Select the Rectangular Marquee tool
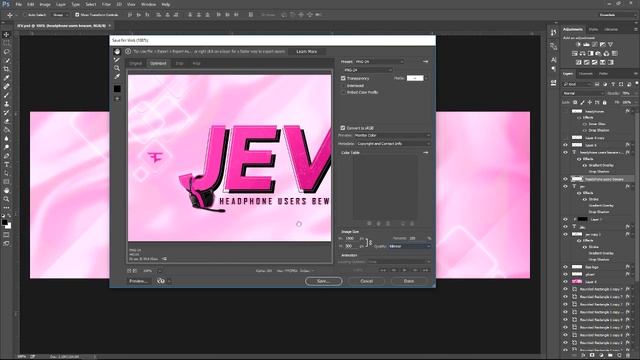This screenshot has height=360, width=640. [7, 43]
